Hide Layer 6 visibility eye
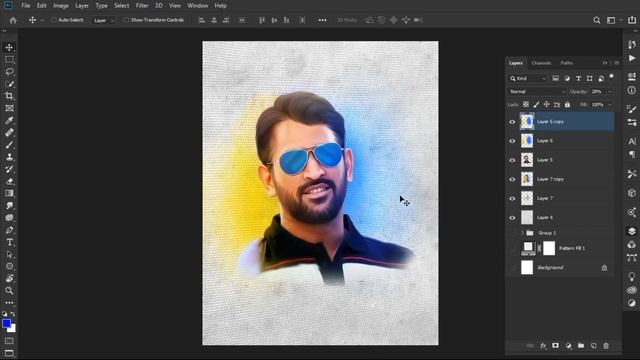This screenshot has height=360, width=640. (x=512, y=141)
